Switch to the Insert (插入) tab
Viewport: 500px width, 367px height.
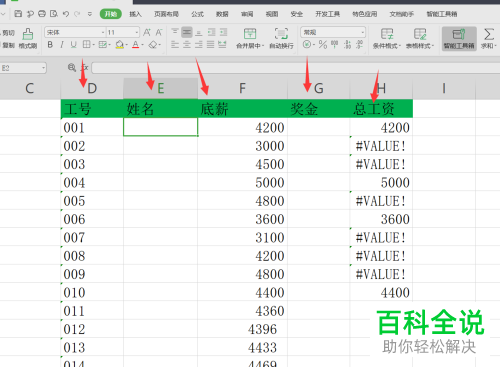pyautogui.click(x=135, y=14)
